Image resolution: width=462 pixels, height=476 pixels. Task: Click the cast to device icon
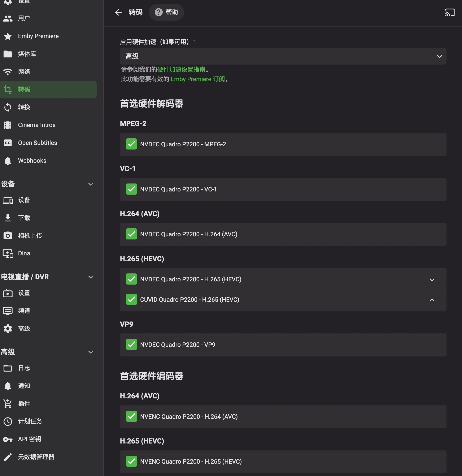[450, 12]
